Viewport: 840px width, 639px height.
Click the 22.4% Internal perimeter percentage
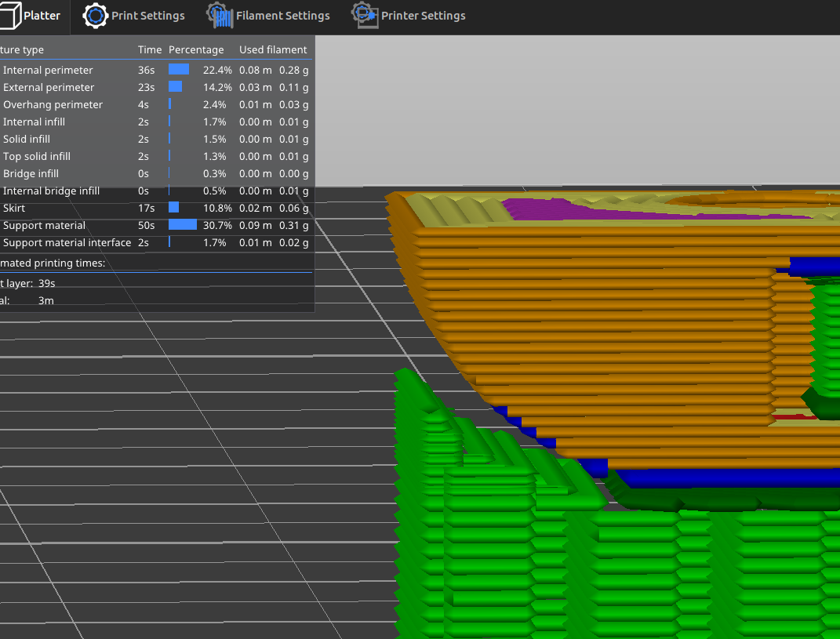(217, 70)
